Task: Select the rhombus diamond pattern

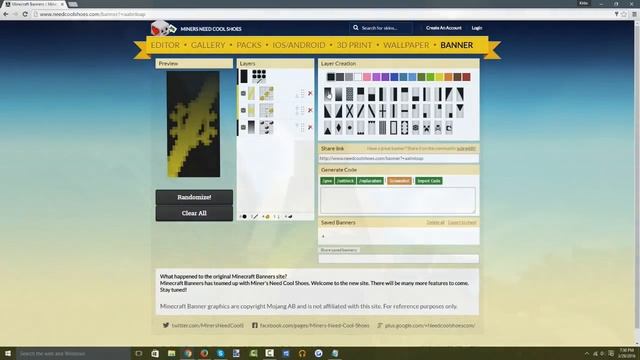Action: [x=339, y=128]
